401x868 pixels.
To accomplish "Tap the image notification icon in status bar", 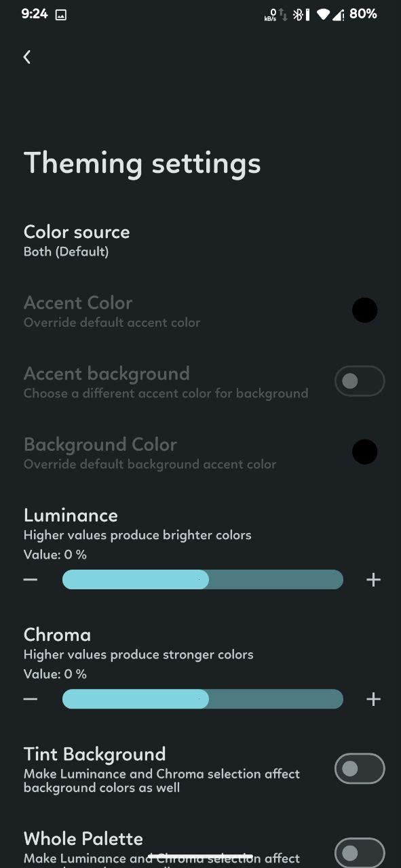I will coord(61,14).
